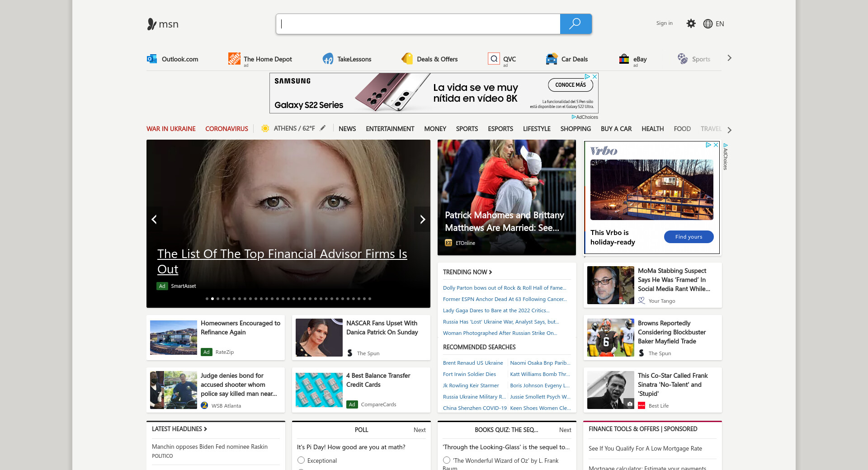Open the ENTERTAINMENT menu tab
Image resolution: width=868 pixels, height=470 pixels.
coord(390,129)
